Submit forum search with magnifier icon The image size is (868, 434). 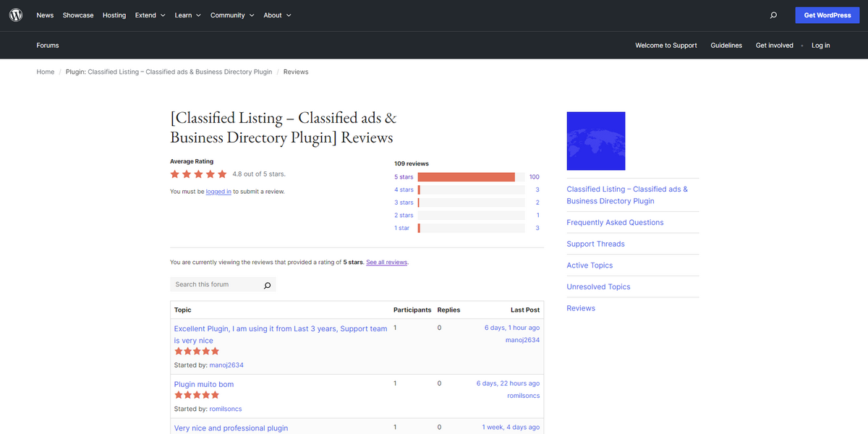tap(267, 285)
